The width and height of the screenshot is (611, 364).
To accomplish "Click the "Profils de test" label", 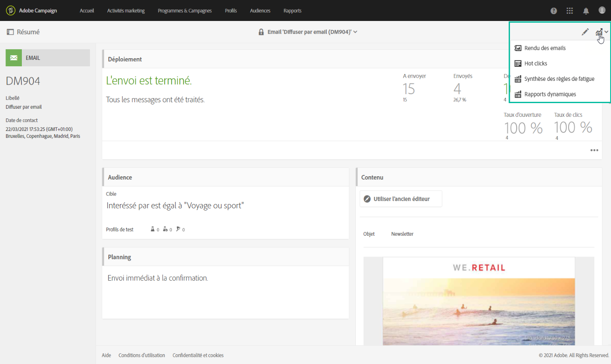I will [120, 230].
